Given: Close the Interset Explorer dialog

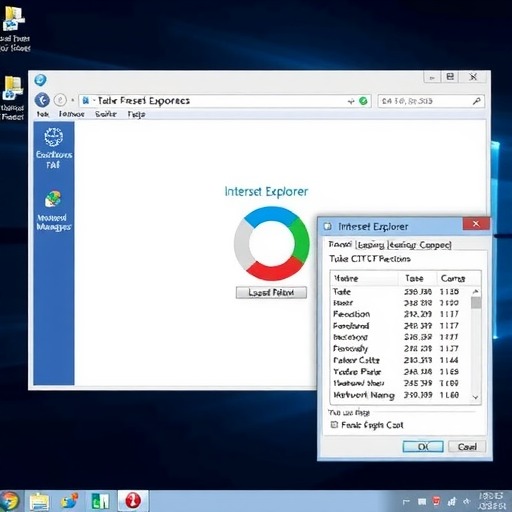Looking at the screenshot, I should [x=476, y=224].
